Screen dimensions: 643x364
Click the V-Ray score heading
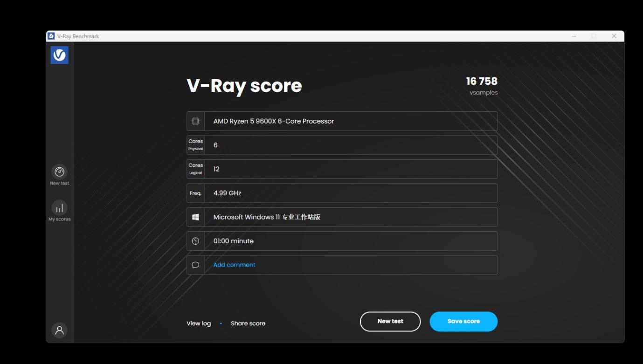click(244, 86)
